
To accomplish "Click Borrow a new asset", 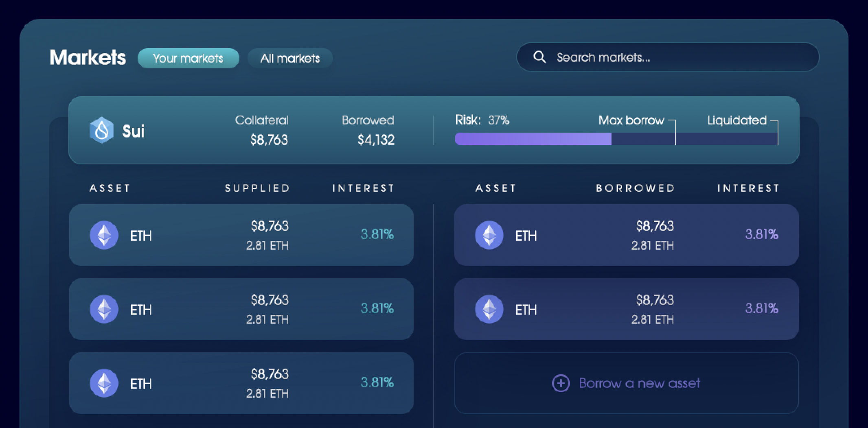I will pyautogui.click(x=626, y=383).
